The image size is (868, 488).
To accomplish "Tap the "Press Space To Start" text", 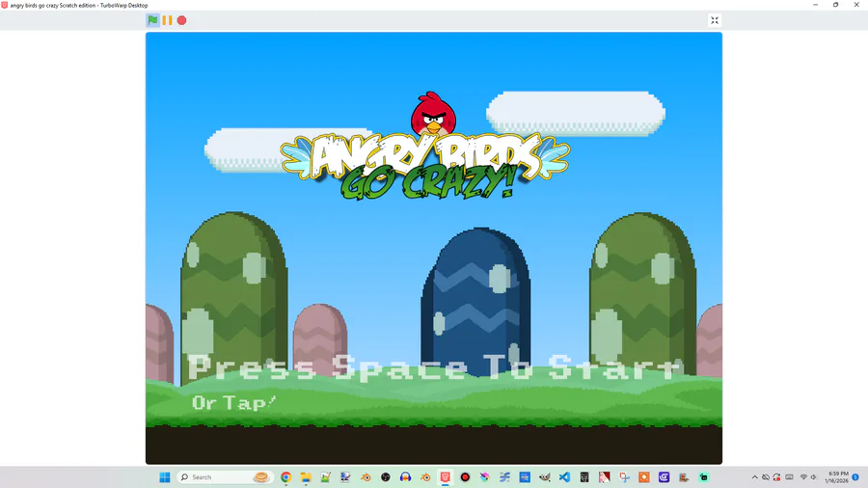I will coord(435,366).
